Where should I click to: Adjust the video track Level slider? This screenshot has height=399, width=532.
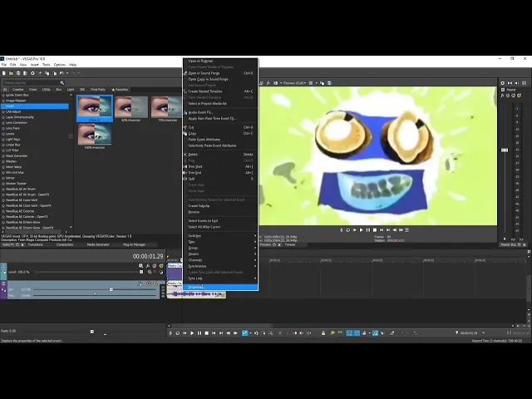(141, 272)
